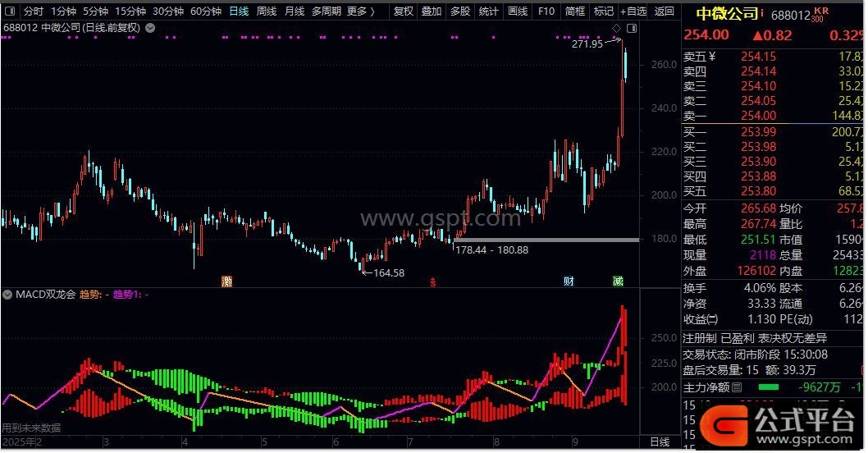
Task: Click the 返回 back button
Action: [x=665, y=11]
